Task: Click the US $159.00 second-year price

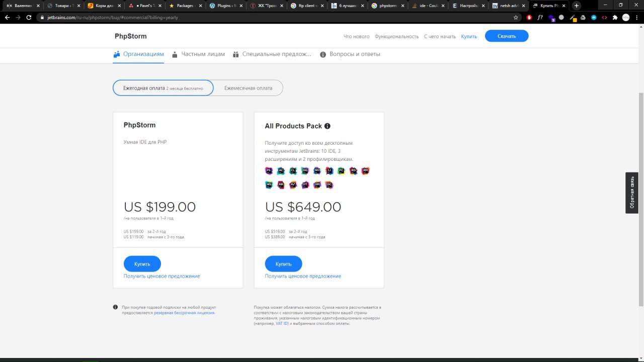Action: coord(133,231)
